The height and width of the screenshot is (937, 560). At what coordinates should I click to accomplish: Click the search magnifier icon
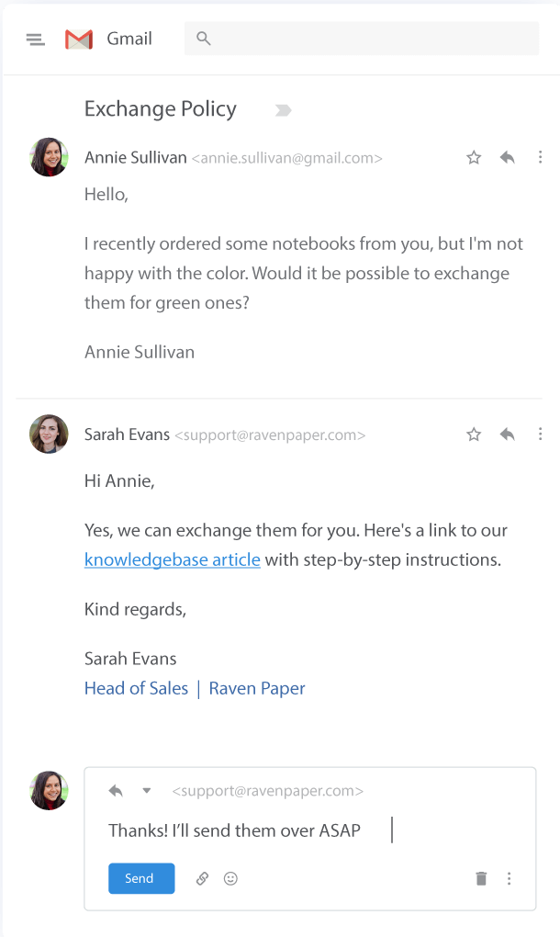[x=204, y=39]
